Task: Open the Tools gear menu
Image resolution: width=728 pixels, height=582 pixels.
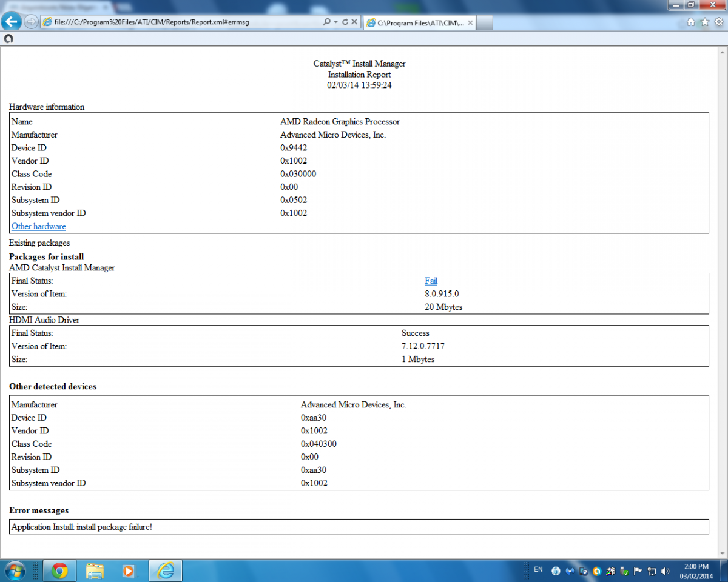Action: point(718,22)
